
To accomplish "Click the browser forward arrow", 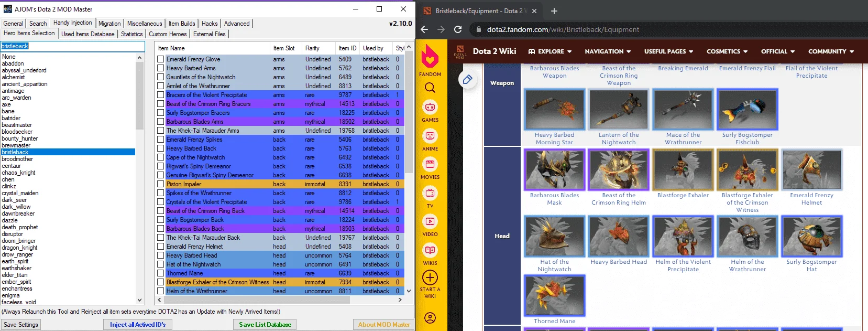I will pyautogui.click(x=441, y=29).
